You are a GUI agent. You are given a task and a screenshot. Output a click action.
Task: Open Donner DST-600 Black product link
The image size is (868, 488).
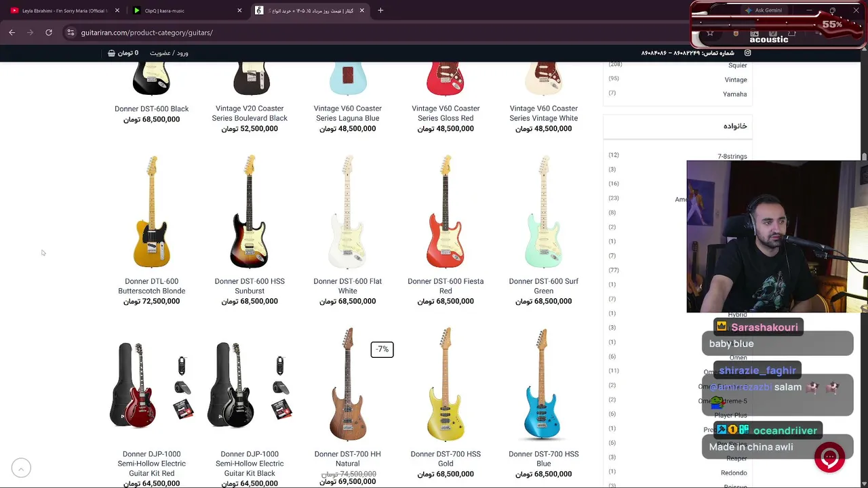pos(152,108)
